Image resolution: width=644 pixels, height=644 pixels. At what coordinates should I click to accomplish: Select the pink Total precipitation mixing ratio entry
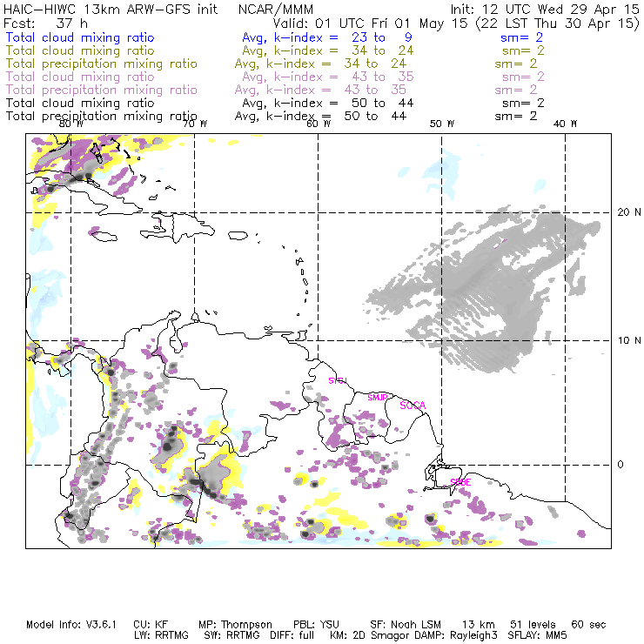102,90
